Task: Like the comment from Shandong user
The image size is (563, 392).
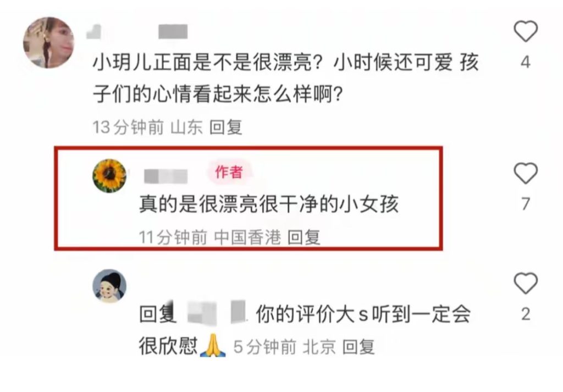Action: click(526, 31)
